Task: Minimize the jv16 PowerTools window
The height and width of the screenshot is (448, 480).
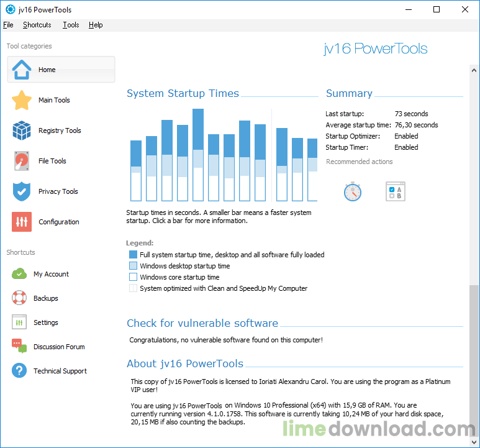Action: coord(409,9)
